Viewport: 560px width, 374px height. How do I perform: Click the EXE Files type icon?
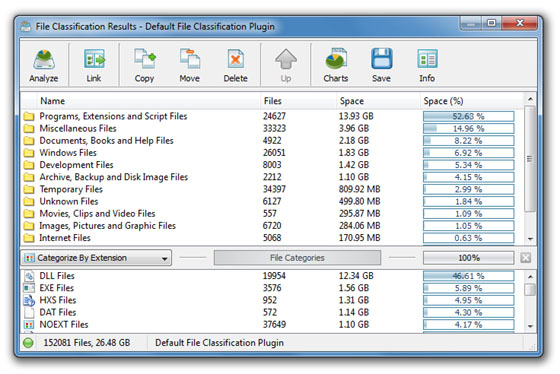[29, 288]
